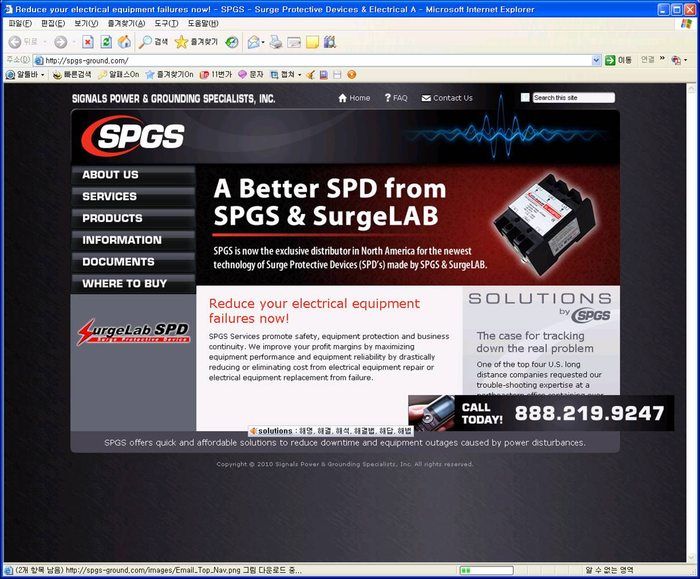This screenshot has height=579, width=700.
Task: Click the address bar URL field
Action: pyautogui.click(x=312, y=60)
